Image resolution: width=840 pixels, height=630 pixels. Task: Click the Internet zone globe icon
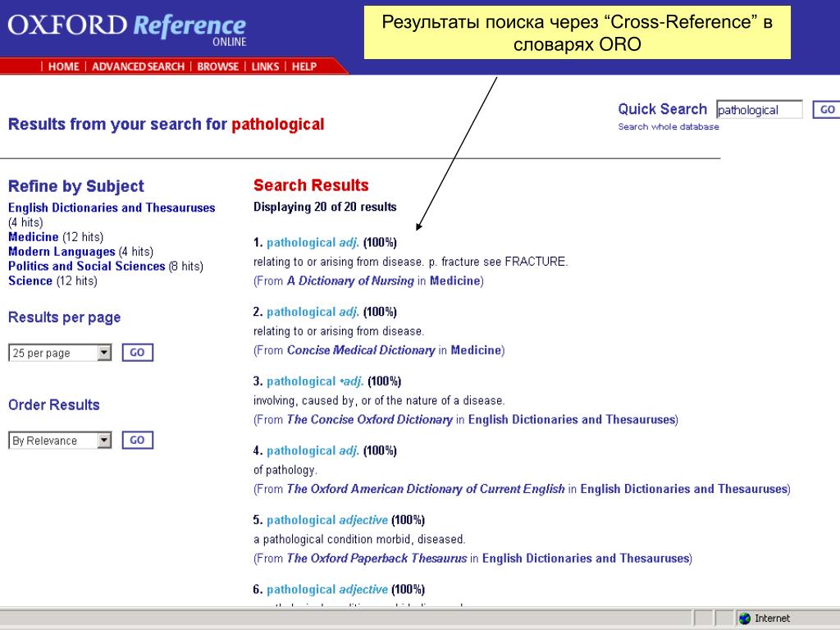(x=745, y=619)
